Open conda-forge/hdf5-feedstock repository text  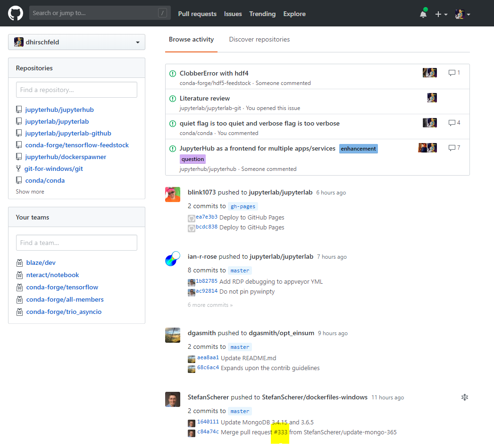tap(215, 83)
